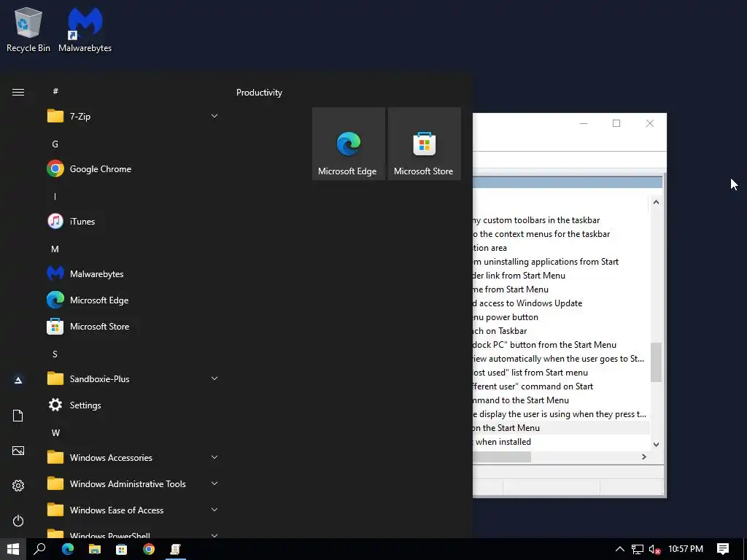
Task: Open Microsoft Edge in the app list
Action: tap(132, 300)
